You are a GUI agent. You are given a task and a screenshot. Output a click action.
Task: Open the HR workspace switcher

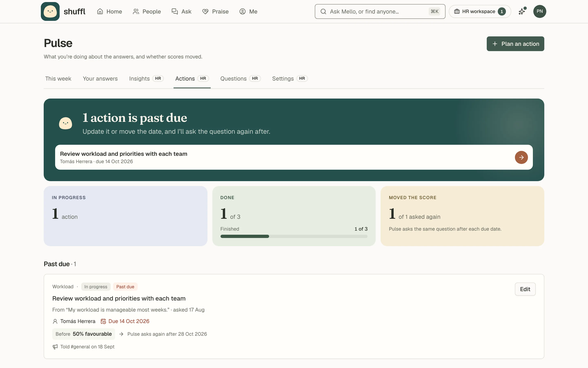click(480, 11)
